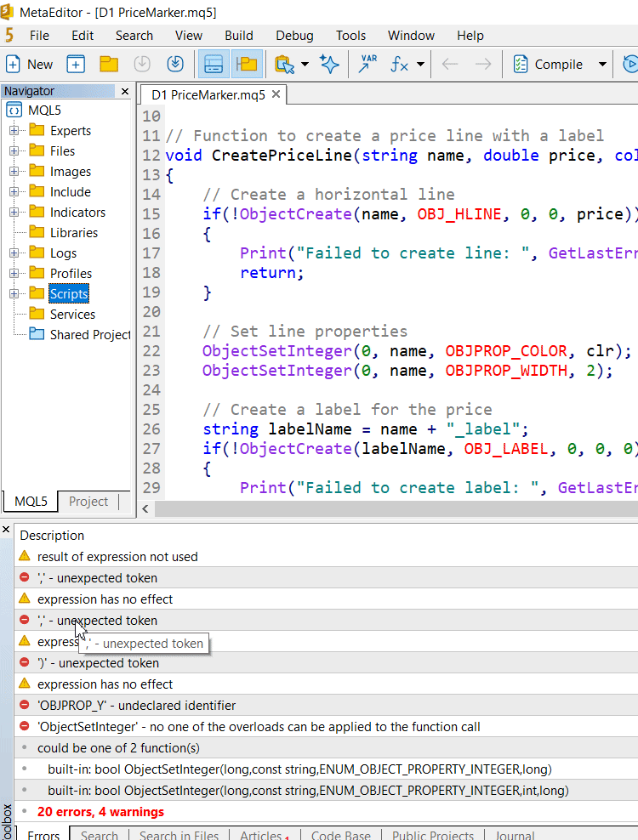
Task: Close the Toolbox panel
Action: pyautogui.click(x=6, y=530)
